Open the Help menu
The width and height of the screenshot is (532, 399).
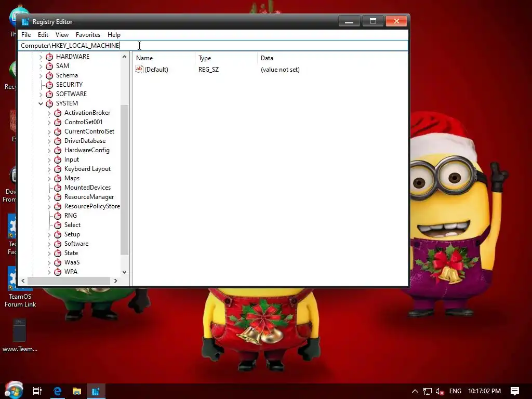[x=114, y=35]
